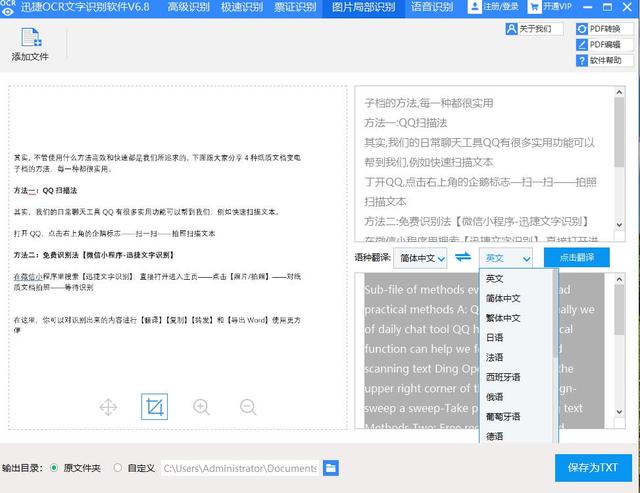Click the 软件帮助 question mark icon
640x493 pixels.
pyautogui.click(x=582, y=60)
